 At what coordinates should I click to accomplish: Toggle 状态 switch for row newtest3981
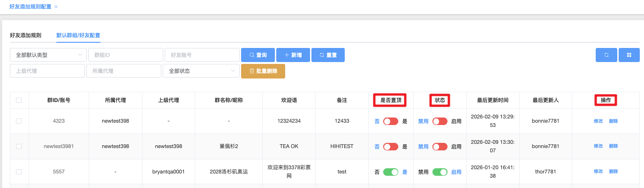click(x=439, y=147)
